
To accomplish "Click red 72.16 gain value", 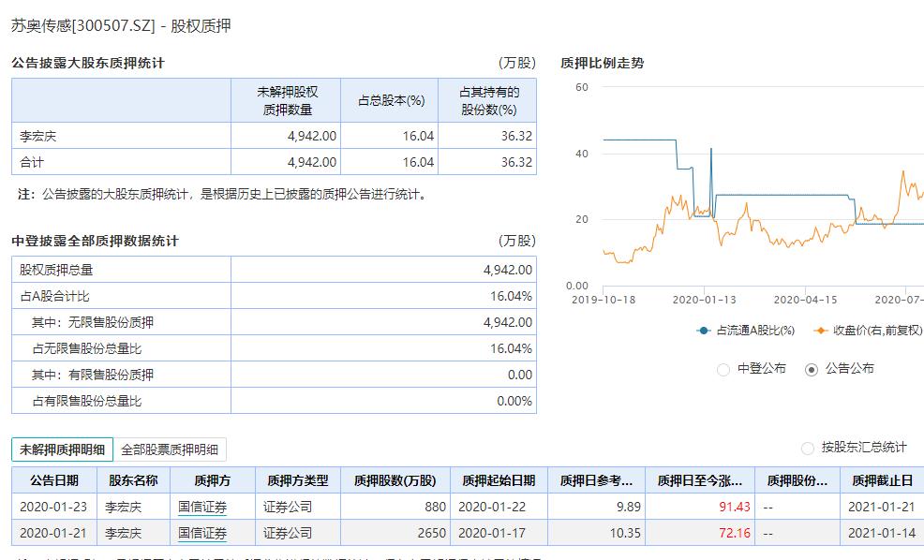I will (735, 534).
